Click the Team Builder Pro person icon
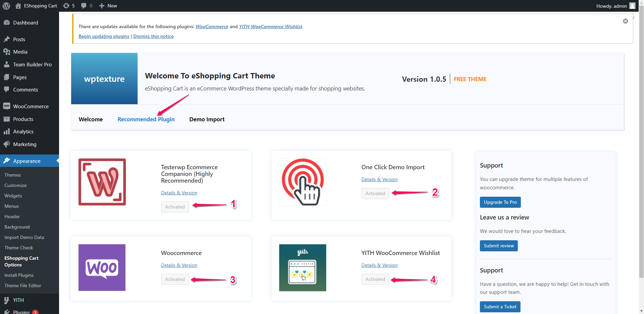This screenshot has width=644, height=314. coord(6,64)
